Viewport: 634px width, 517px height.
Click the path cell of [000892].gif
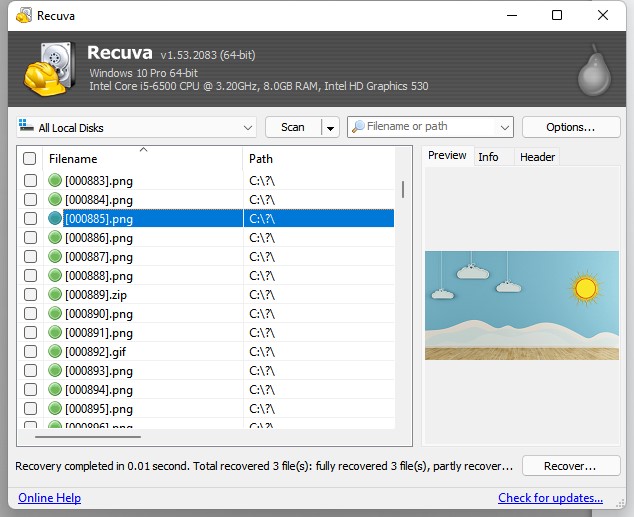(x=319, y=351)
